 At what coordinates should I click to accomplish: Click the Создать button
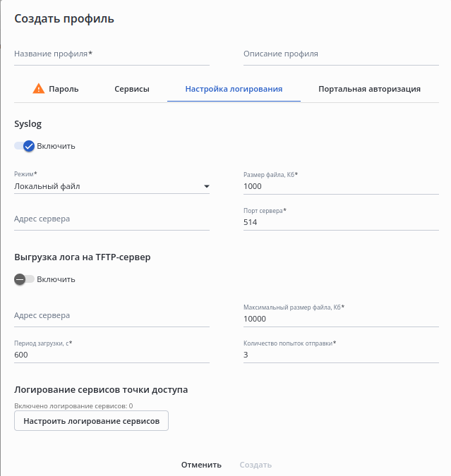tap(255, 465)
